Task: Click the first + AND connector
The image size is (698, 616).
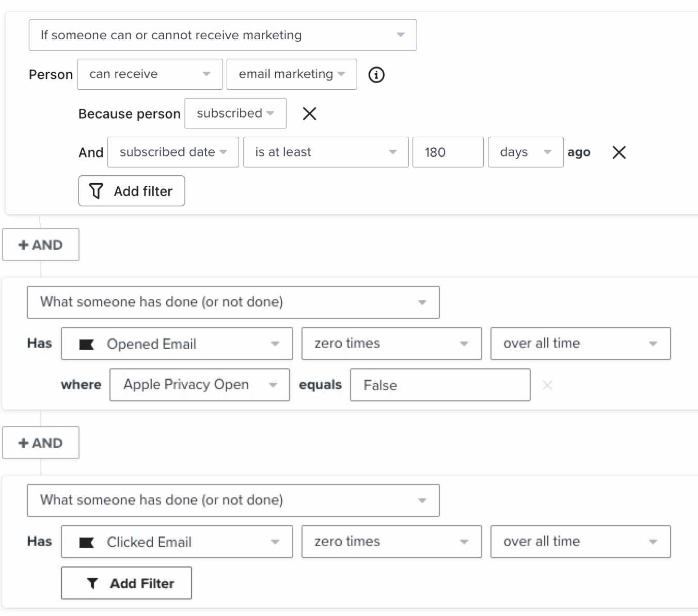Action: [x=41, y=245]
